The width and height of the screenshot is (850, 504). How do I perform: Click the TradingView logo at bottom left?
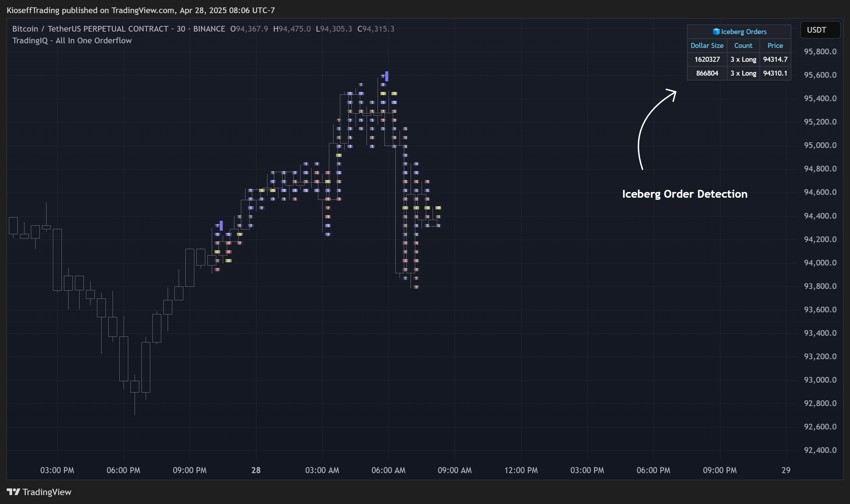click(x=39, y=492)
